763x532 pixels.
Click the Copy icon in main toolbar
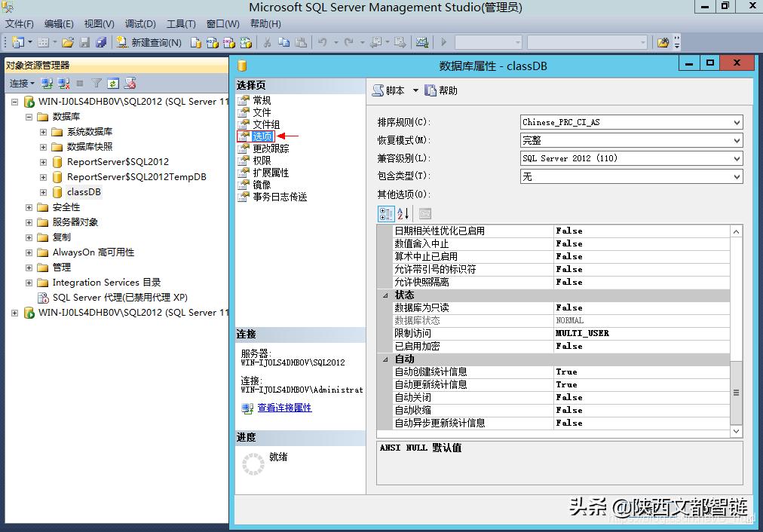[x=283, y=42]
